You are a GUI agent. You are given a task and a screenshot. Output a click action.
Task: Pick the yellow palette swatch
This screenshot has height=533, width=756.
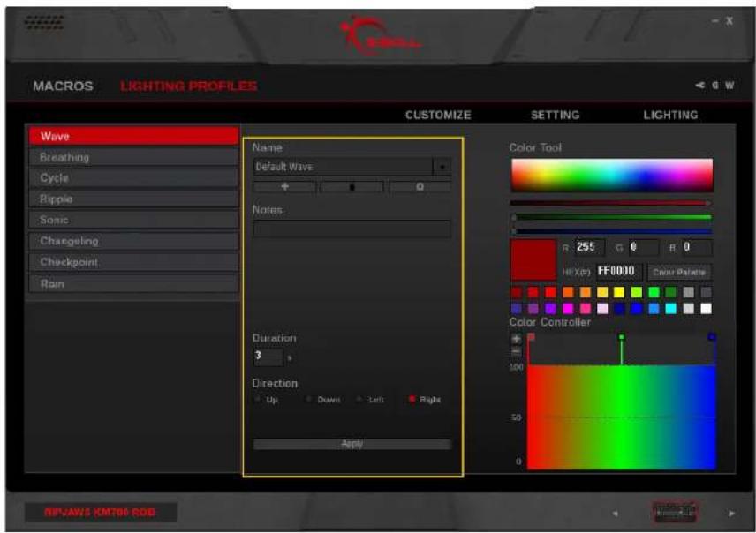(619, 292)
